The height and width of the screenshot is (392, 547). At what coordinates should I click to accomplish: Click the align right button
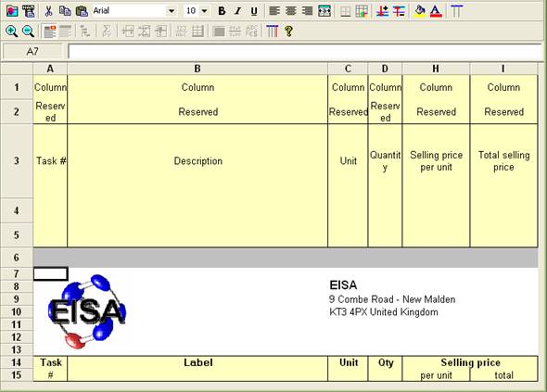pos(307,11)
